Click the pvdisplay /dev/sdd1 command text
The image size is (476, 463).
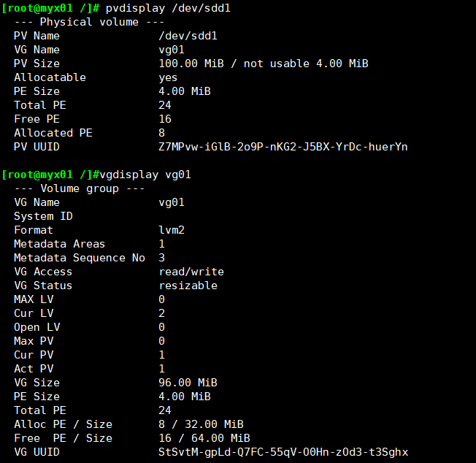(x=168, y=8)
